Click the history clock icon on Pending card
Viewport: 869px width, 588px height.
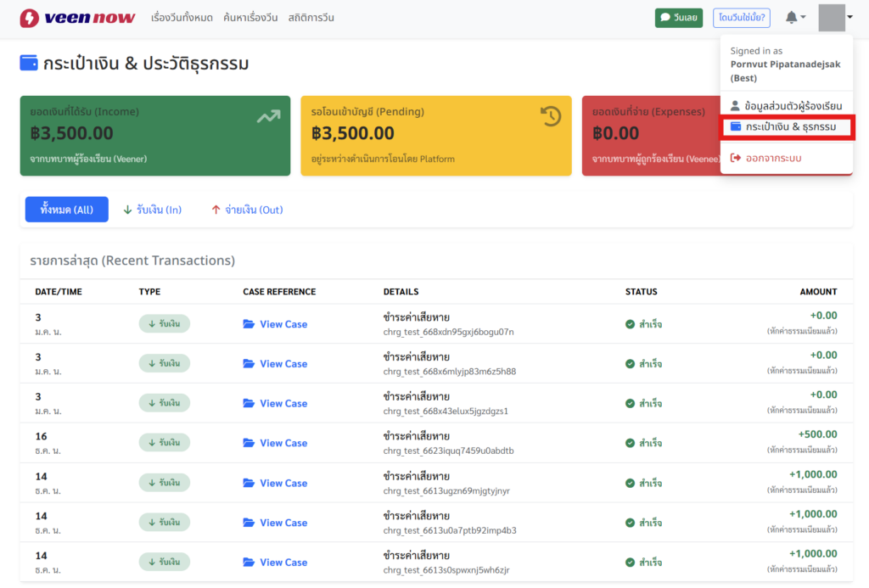tap(551, 116)
